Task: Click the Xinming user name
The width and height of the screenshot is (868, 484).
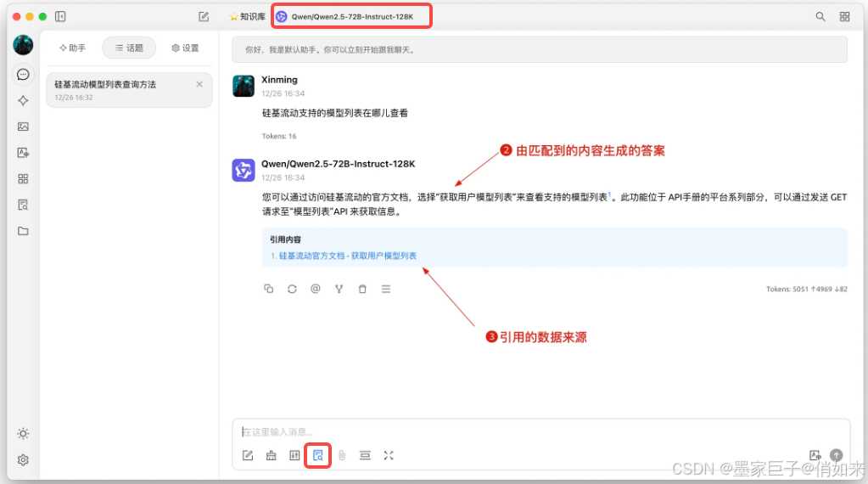Action: click(x=279, y=80)
